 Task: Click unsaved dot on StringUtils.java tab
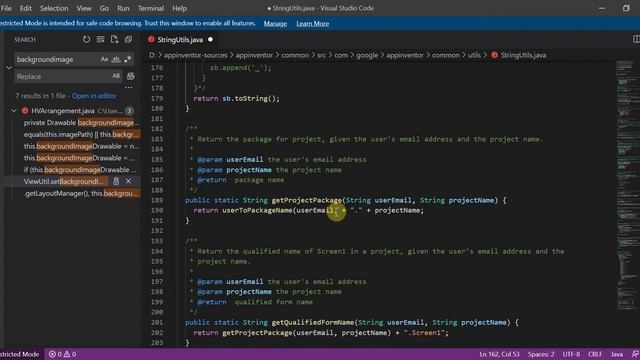pyautogui.click(x=210, y=40)
